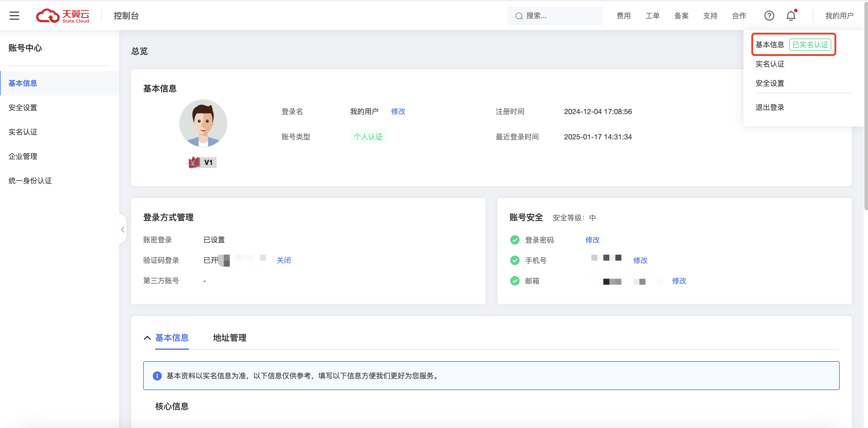Open the 备案 top menu
The image size is (868, 428).
coord(681,16)
